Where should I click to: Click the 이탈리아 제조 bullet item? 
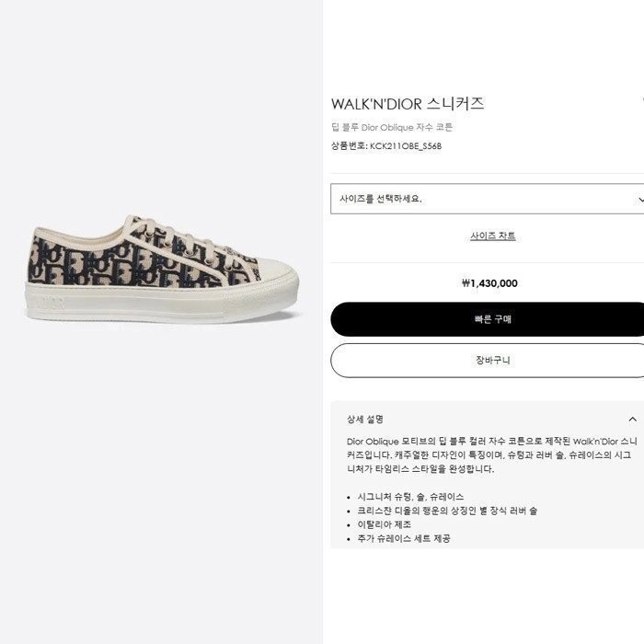click(384, 524)
